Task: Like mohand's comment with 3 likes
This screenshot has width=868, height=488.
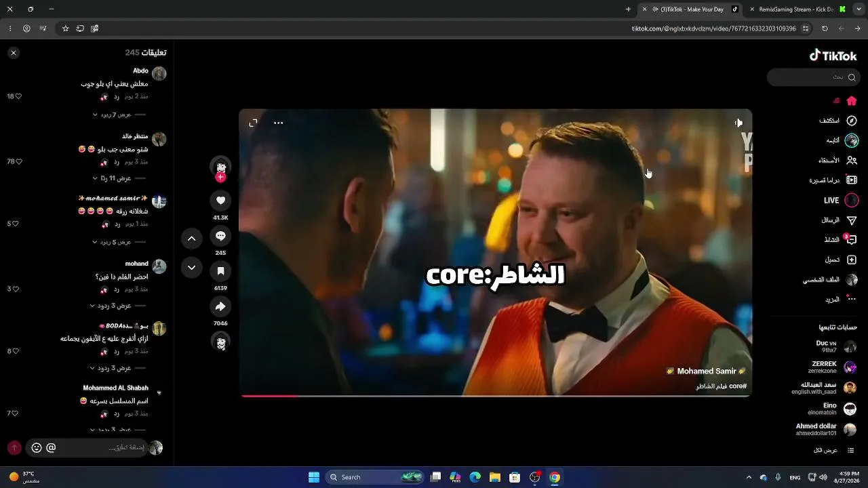Action: [16, 289]
